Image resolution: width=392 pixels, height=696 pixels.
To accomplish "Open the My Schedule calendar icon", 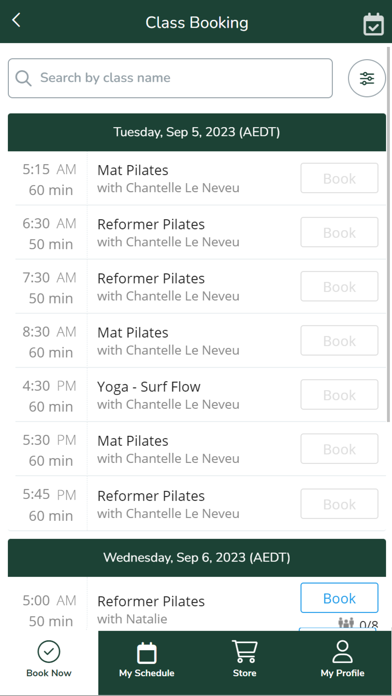I will (147, 652).
